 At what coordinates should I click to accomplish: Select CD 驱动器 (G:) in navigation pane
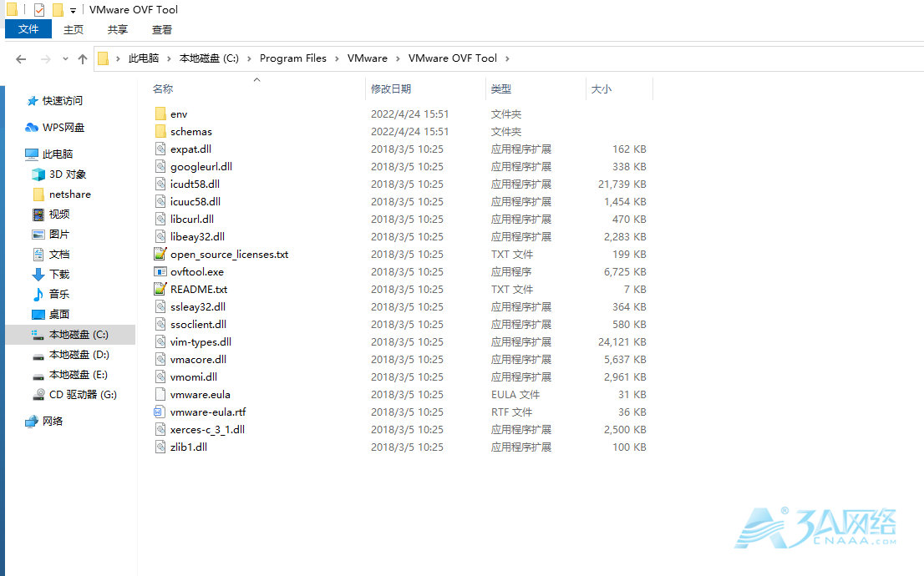(x=83, y=395)
